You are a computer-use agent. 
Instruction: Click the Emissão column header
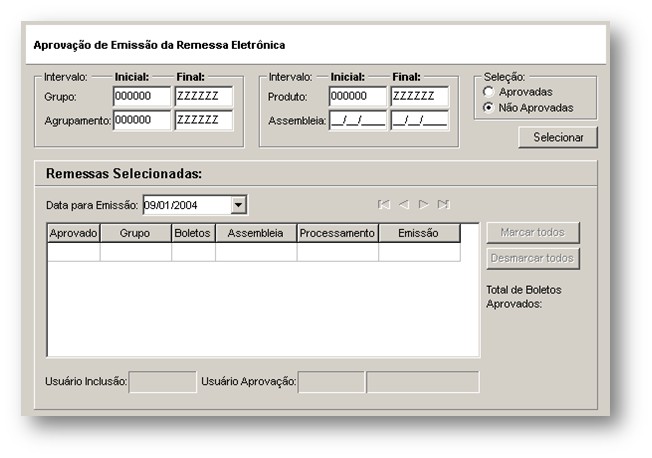click(x=419, y=233)
